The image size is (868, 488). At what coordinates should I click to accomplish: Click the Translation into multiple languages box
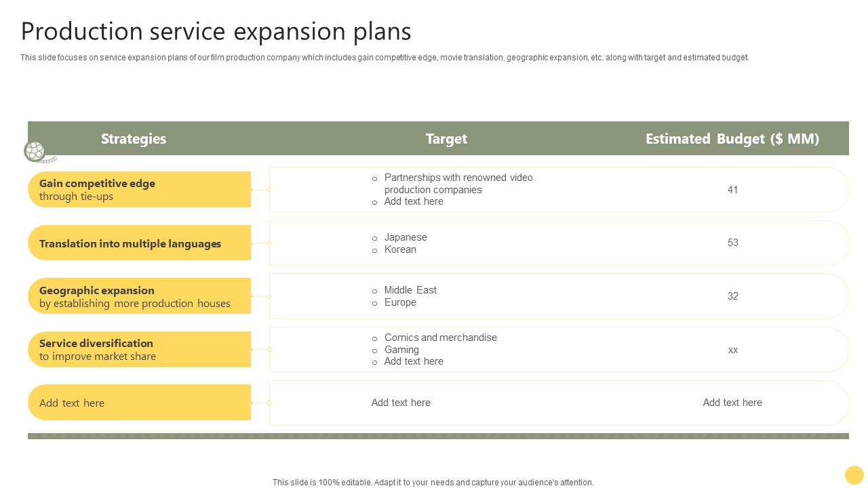click(x=140, y=243)
